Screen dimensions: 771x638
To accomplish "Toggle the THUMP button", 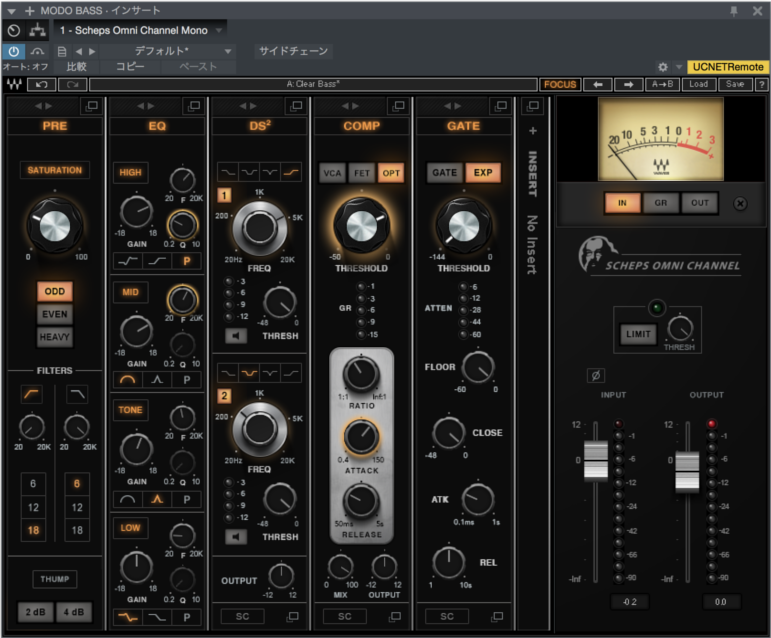I will click(55, 579).
